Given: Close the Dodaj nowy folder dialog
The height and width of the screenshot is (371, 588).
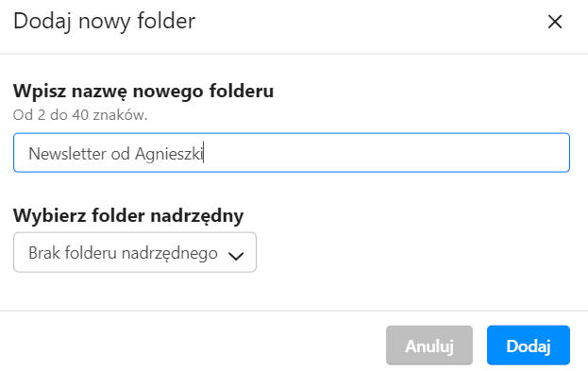Looking at the screenshot, I should pos(555,22).
